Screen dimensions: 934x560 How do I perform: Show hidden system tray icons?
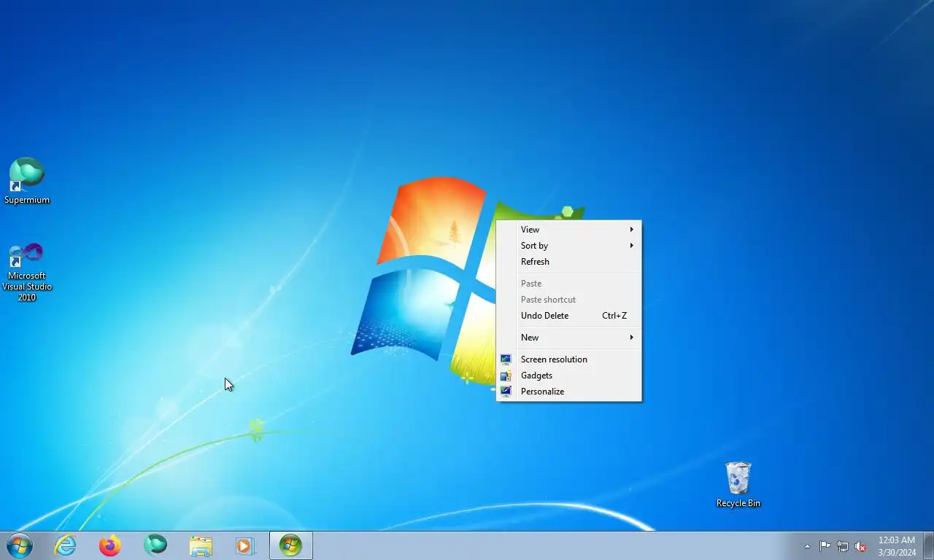pos(807,546)
